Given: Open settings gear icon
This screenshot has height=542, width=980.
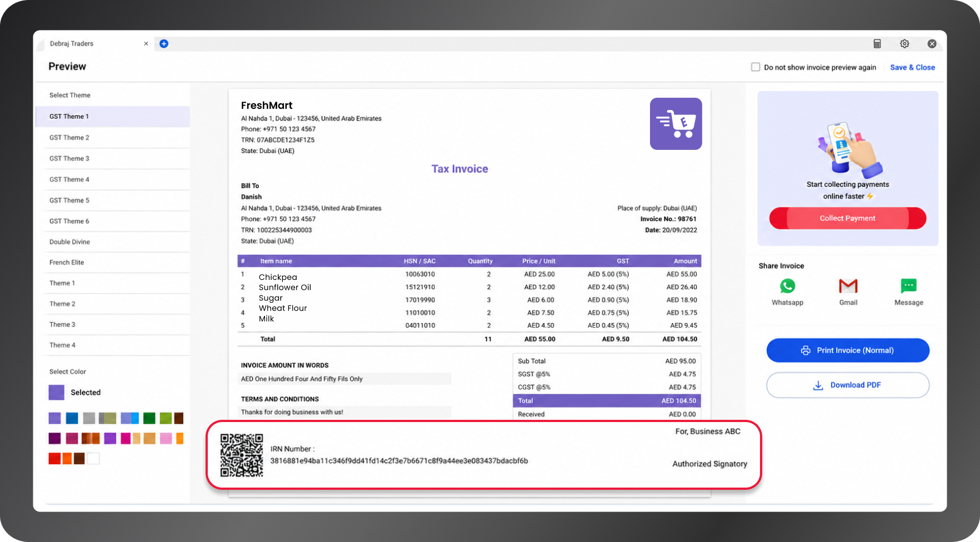Looking at the screenshot, I should [904, 44].
